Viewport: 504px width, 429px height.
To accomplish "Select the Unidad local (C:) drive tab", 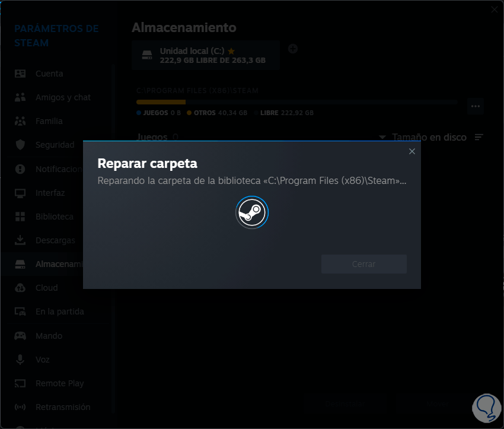I will click(x=205, y=55).
